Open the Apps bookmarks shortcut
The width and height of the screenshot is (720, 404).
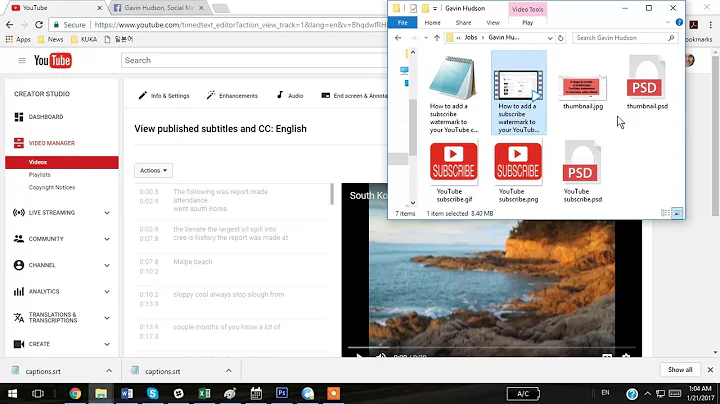pos(18,39)
